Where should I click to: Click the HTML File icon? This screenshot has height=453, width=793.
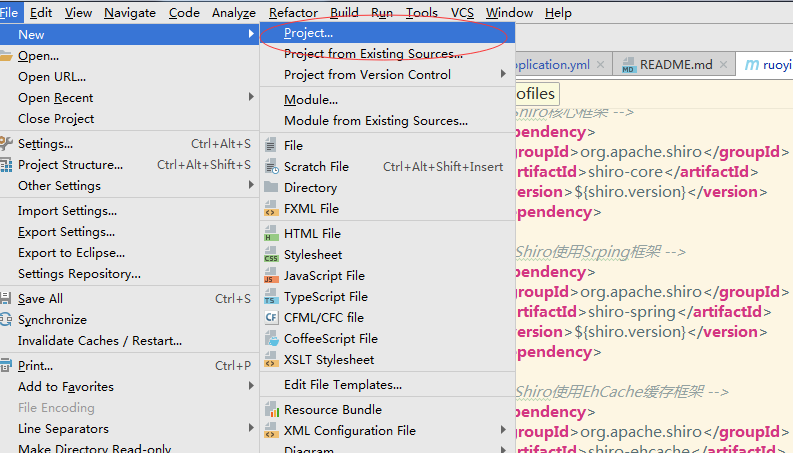tap(271, 234)
